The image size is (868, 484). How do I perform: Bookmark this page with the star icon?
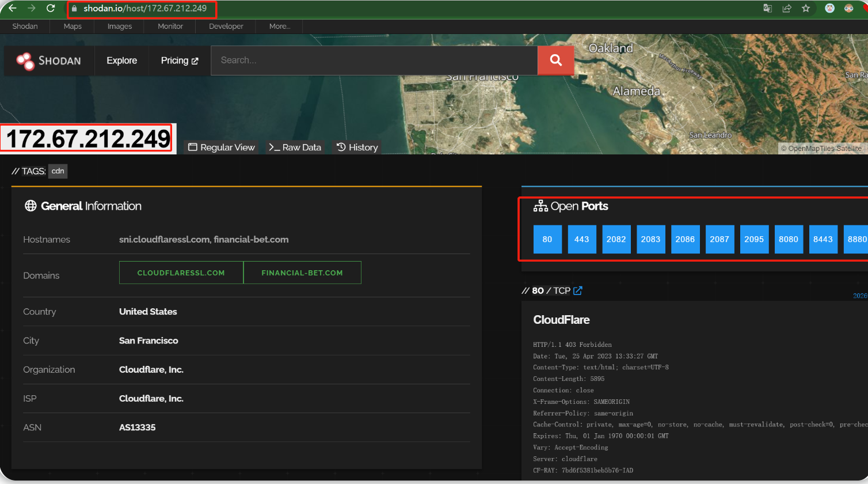(806, 8)
